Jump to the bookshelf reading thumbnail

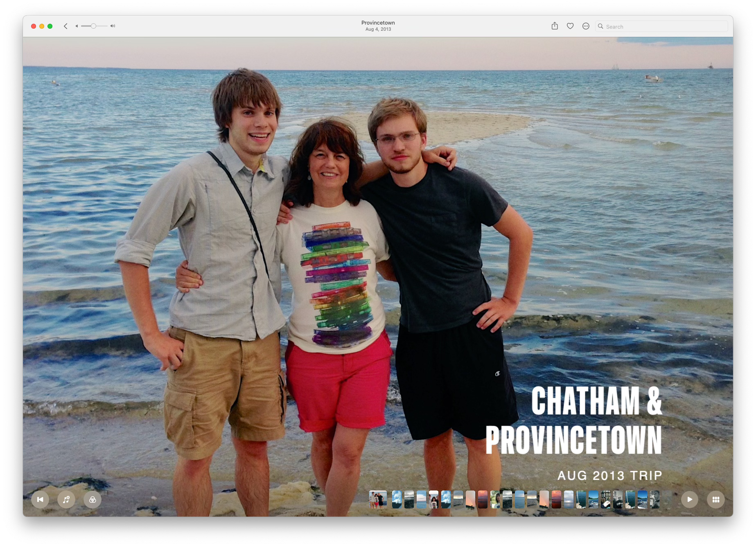(605, 500)
